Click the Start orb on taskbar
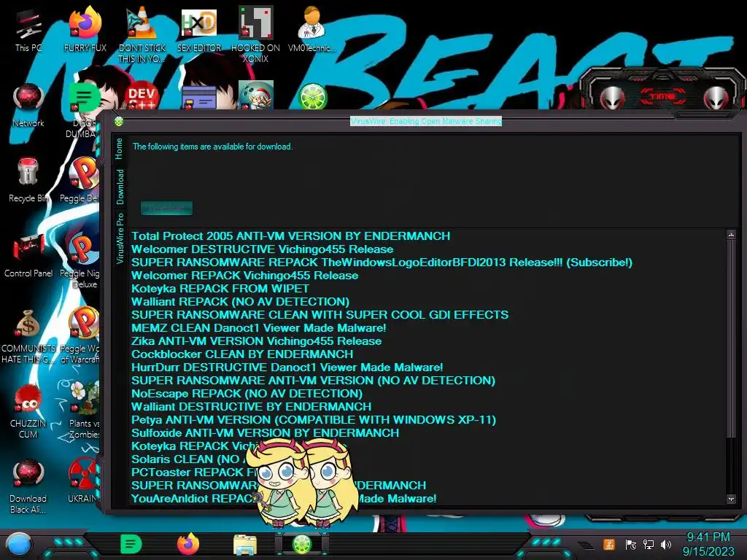747x560 pixels. [x=19, y=545]
